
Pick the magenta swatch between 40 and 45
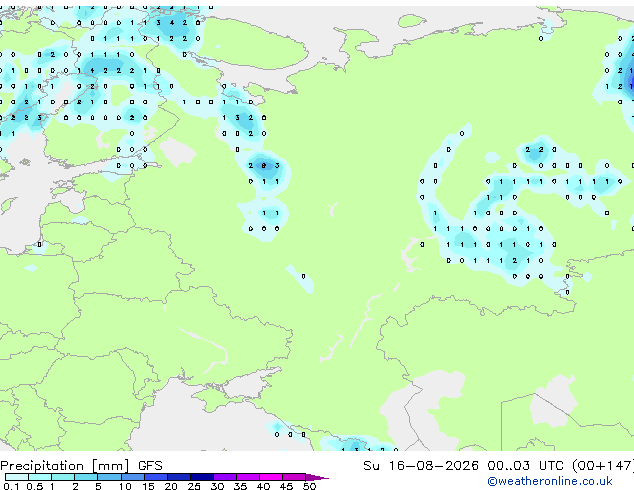click(271, 477)
